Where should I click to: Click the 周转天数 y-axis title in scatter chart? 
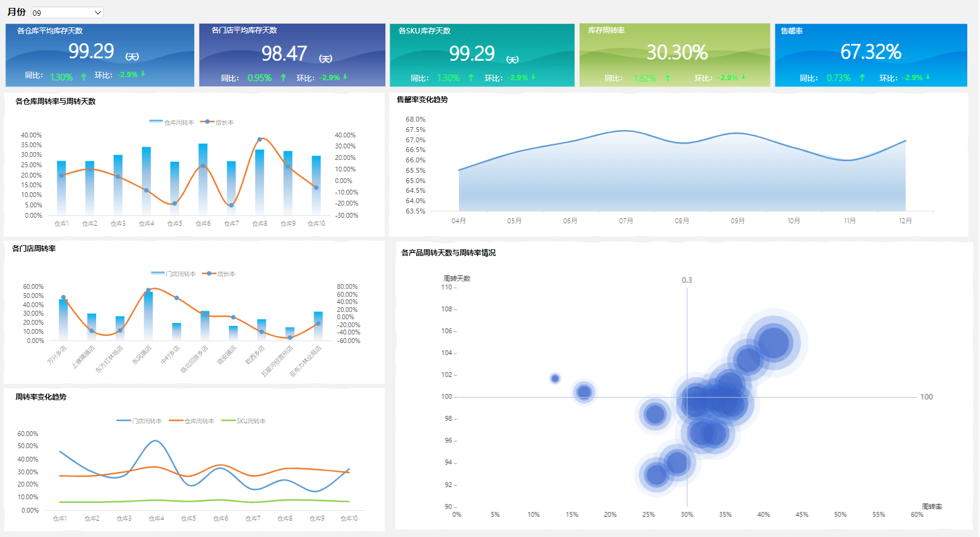[457, 279]
